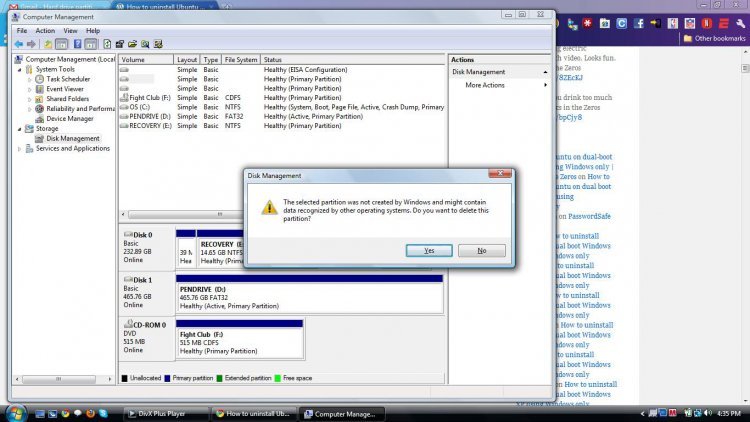Viewport: 750px width, 422px height.
Task: Click the Skype quick launch icon
Action: point(103,413)
